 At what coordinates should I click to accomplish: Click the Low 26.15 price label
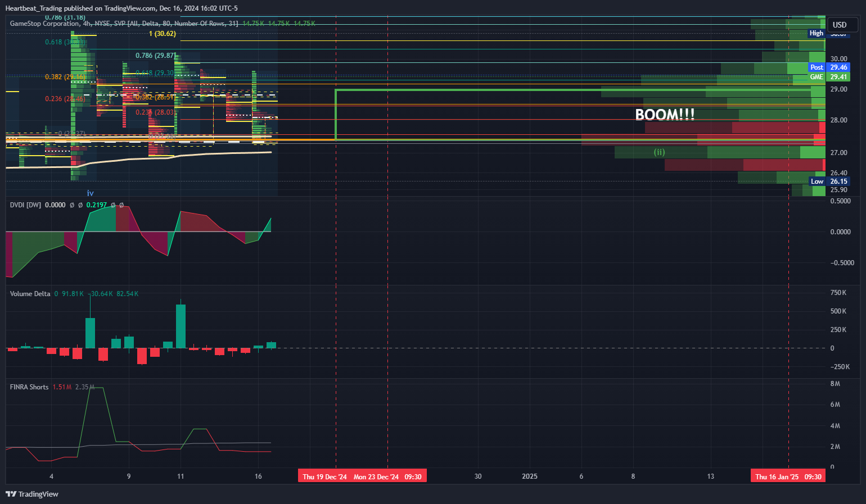coord(829,181)
